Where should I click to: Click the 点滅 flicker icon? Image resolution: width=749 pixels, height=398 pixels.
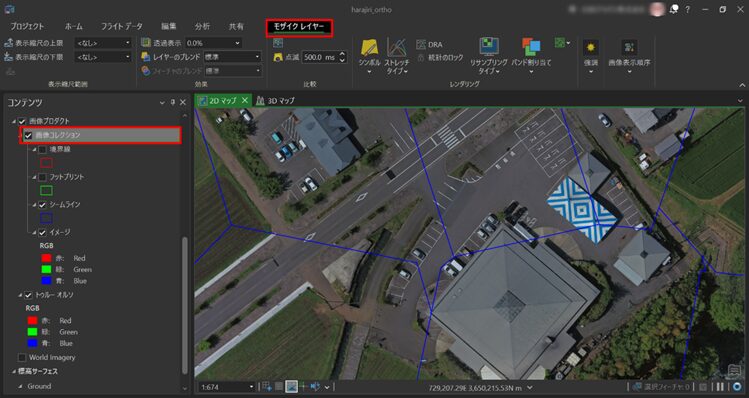coord(278,57)
